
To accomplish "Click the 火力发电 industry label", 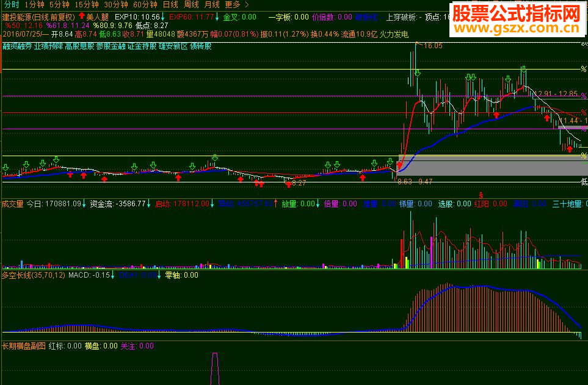I will click(394, 35).
